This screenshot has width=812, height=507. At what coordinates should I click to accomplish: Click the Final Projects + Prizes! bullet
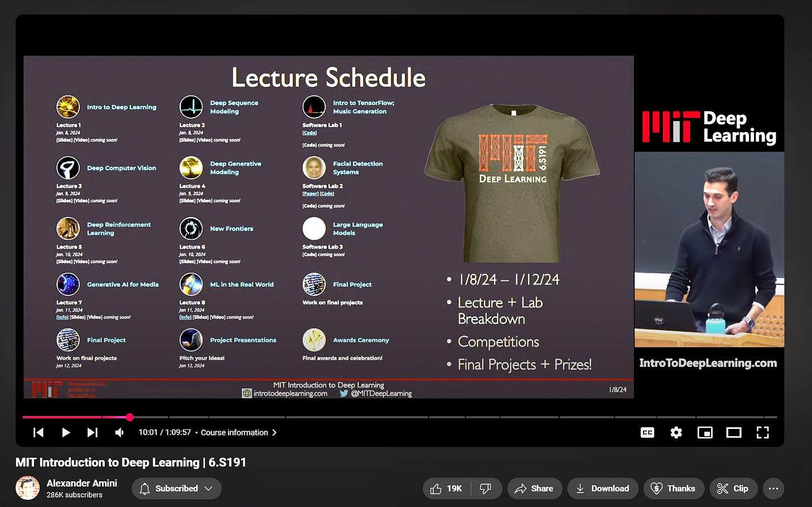[525, 365]
